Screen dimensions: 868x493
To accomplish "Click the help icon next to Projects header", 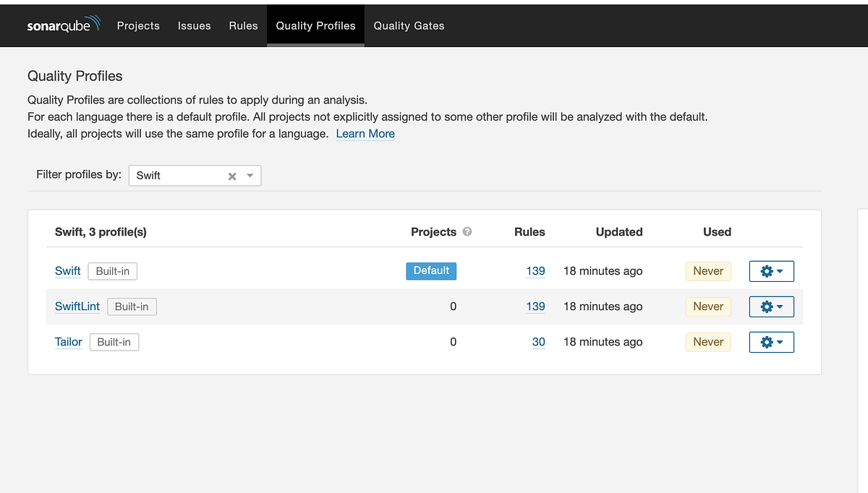I will [467, 232].
